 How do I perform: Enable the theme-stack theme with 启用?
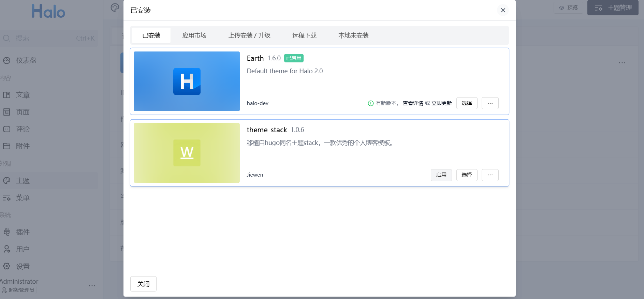(441, 175)
